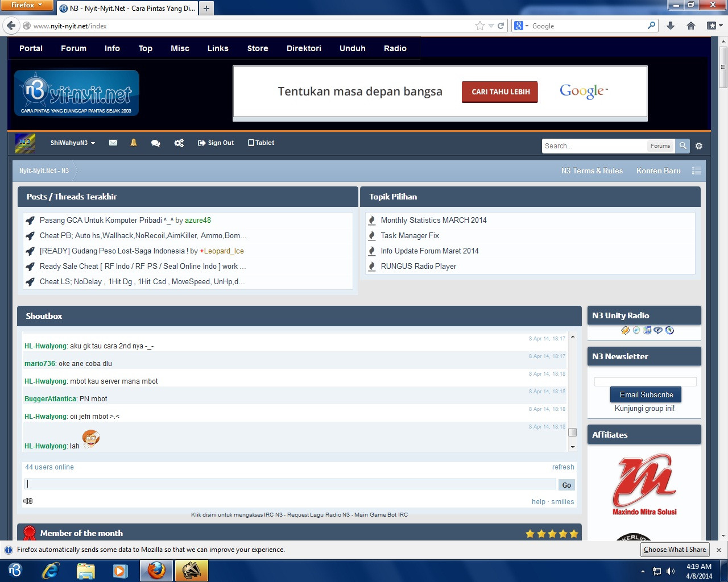This screenshot has height=582, width=728.
Task: Click the forum Search input field
Action: pyautogui.click(x=594, y=146)
